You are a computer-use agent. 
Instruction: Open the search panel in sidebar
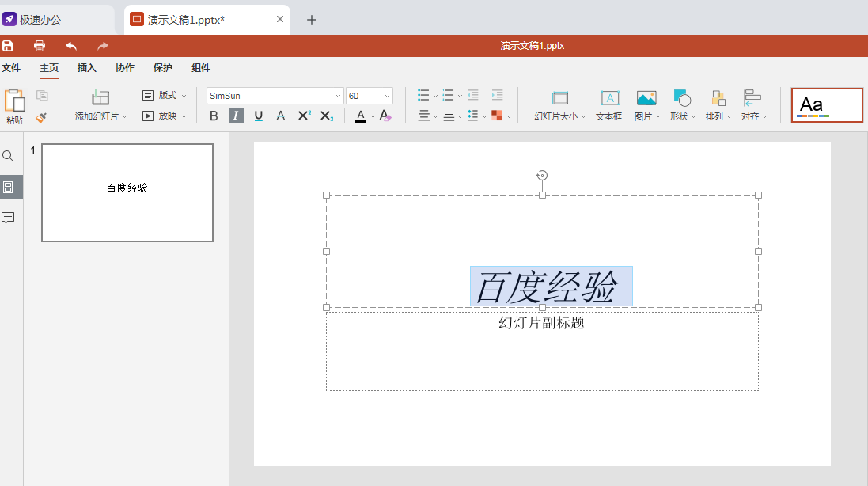(x=8, y=156)
